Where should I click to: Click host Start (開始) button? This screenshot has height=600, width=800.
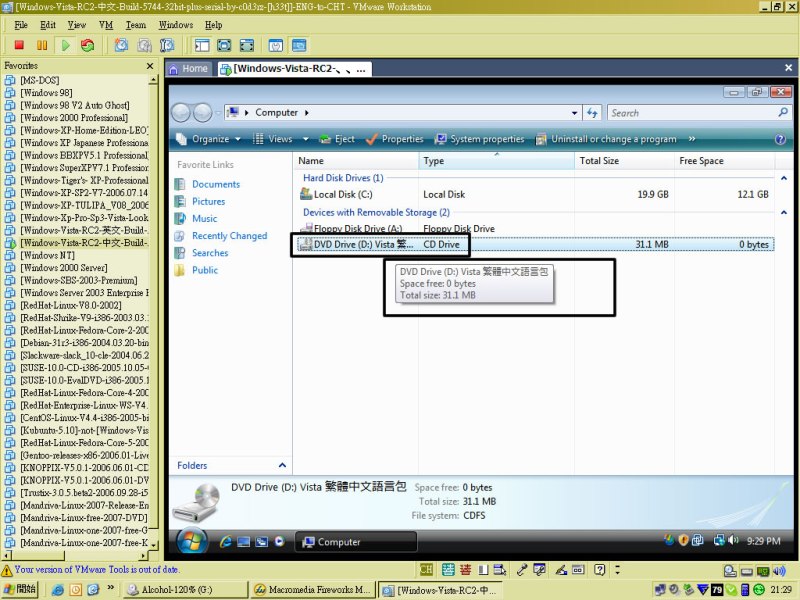point(21,589)
